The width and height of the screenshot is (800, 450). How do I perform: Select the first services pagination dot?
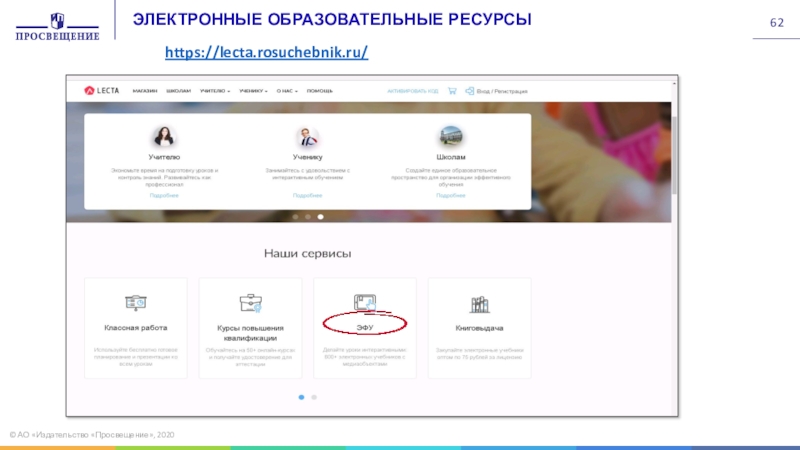pos(302,397)
